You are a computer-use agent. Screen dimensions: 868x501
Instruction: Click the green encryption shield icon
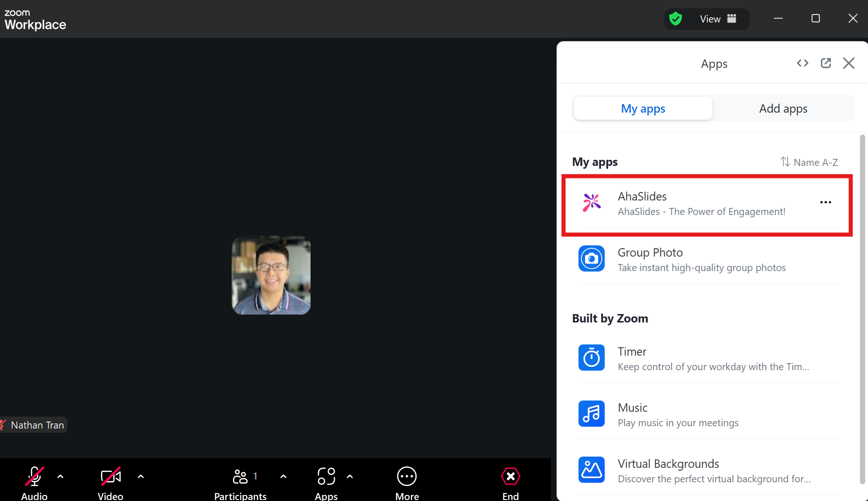coord(675,19)
